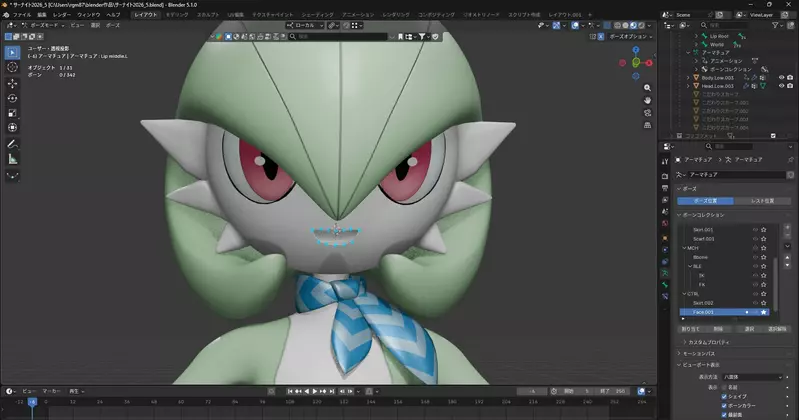Toggle the Shapes display checkbox
The width and height of the screenshot is (799, 420).
(x=724, y=397)
